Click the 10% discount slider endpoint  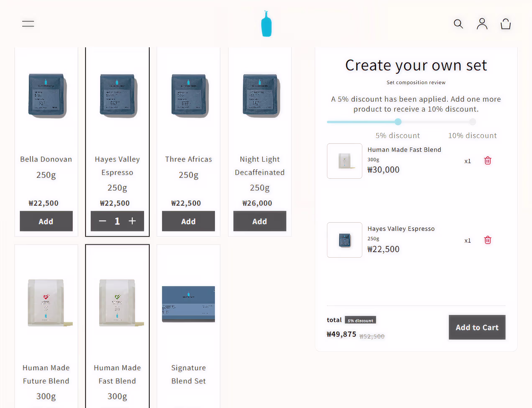click(x=472, y=122)
